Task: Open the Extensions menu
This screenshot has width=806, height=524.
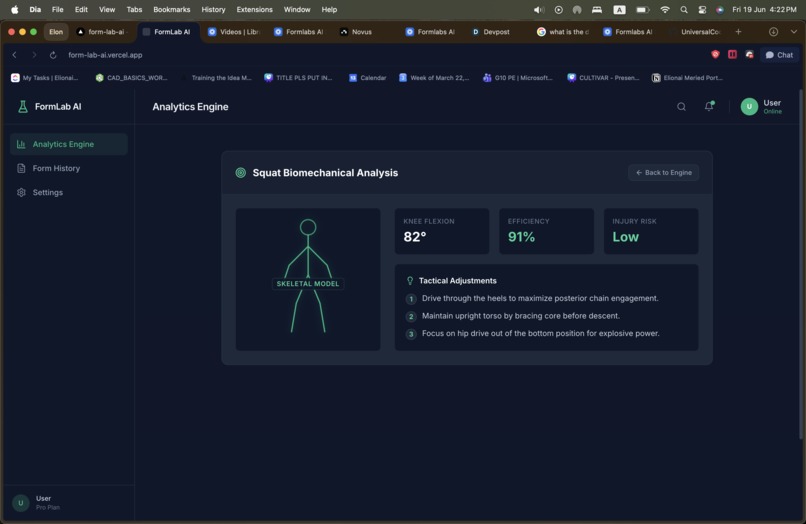Action: (254, 9)
